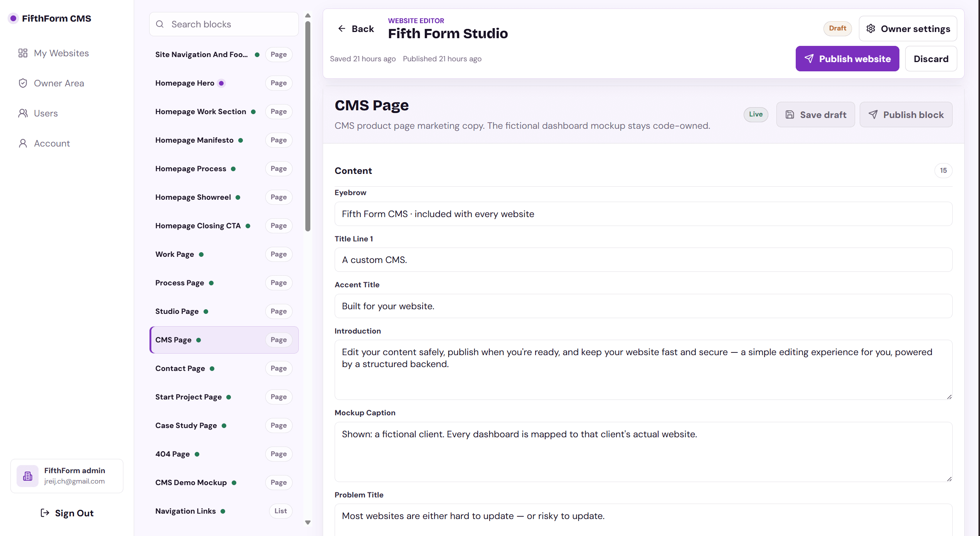The height and width of the screenshot is (536, 980).
Task: Click into the Problem Title field
Action: pyautogui.click(x=643, y=519)
